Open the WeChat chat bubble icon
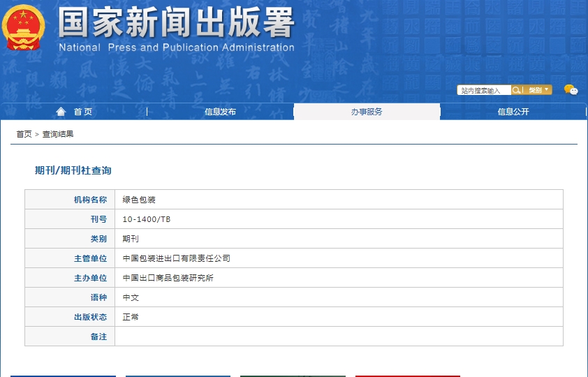The image size is (588, 377). click(x=571, y=90)
